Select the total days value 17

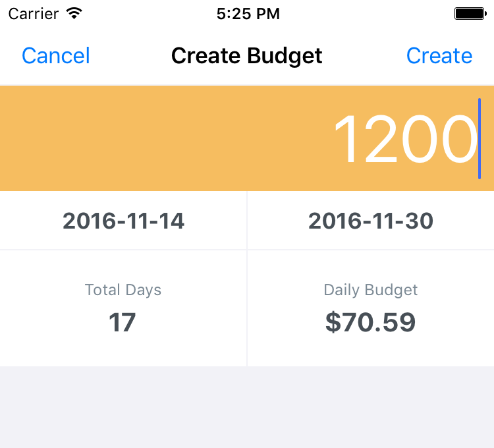pos(123,323)
